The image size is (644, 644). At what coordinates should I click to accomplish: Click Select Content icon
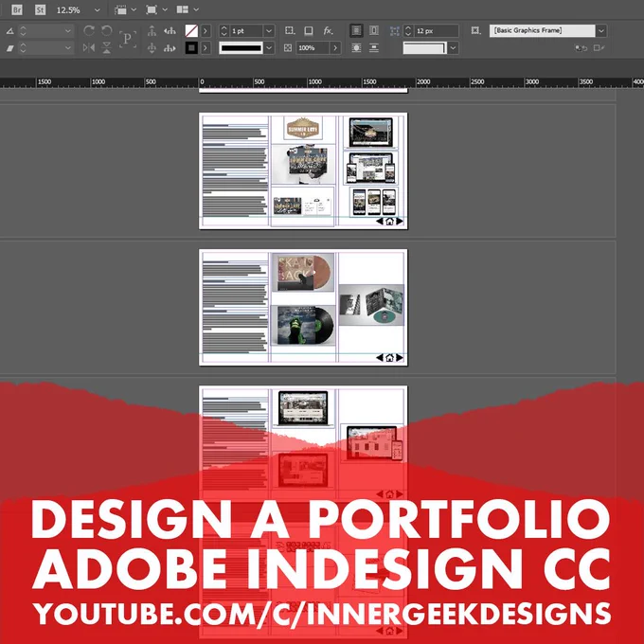coord(152,47)
